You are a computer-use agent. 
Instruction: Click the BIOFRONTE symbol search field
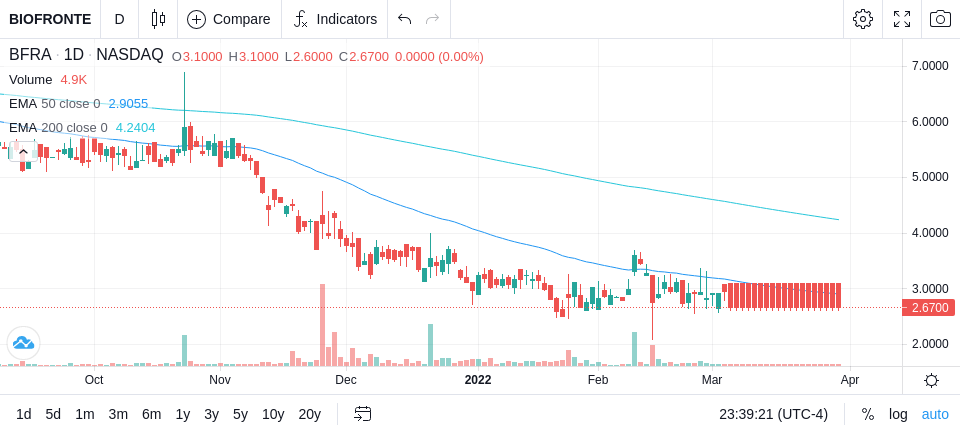(x=50, y=19)
